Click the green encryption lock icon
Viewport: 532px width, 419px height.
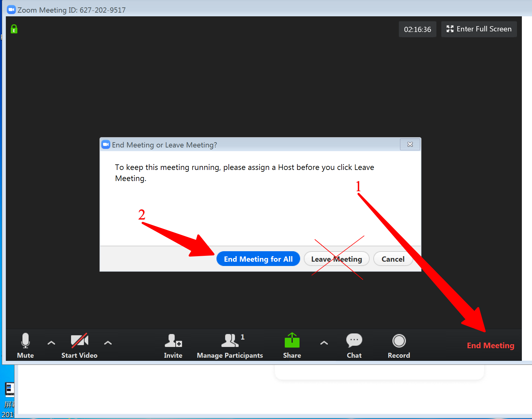tap(14, 29)
